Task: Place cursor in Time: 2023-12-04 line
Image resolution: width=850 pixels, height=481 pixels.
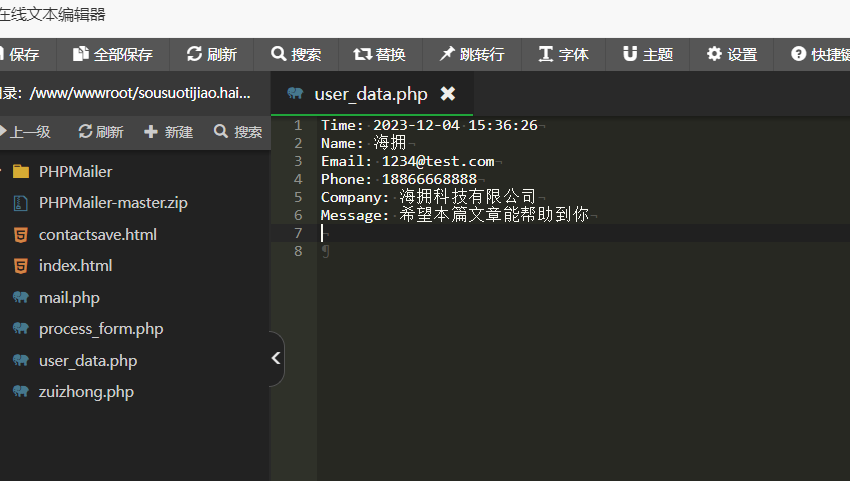Action: 429,125
